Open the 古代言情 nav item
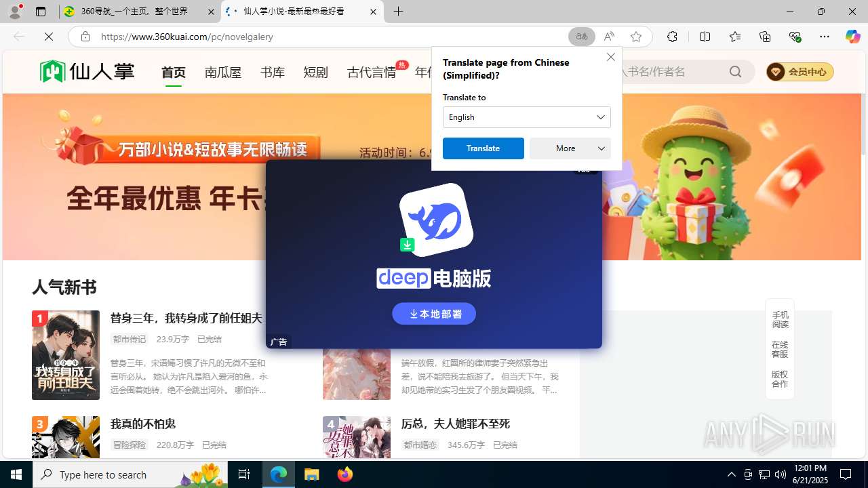868x488 pixels. (372, 72)
